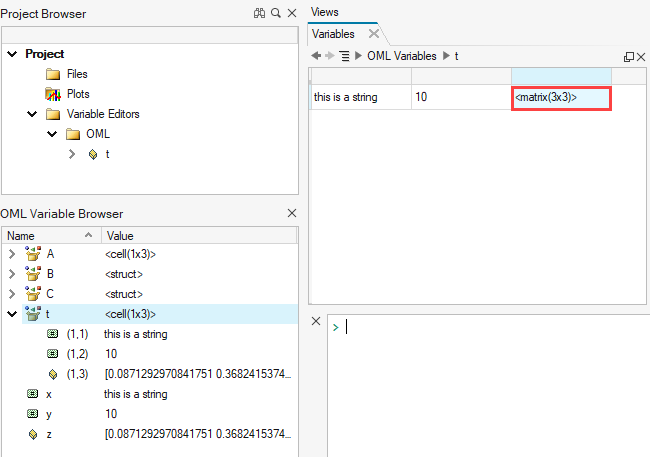Switch to the Variables tab
This screenshot has width=650, height=457.
pos(333,34)
